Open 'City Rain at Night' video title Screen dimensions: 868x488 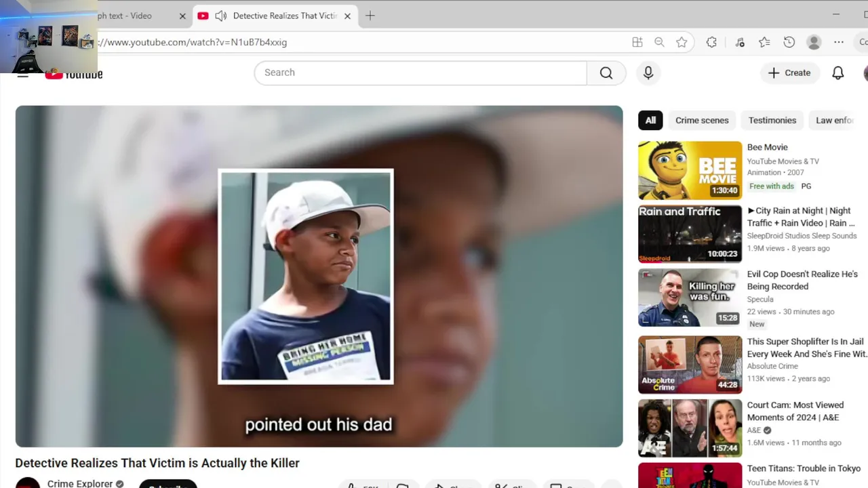pos(802,217)
